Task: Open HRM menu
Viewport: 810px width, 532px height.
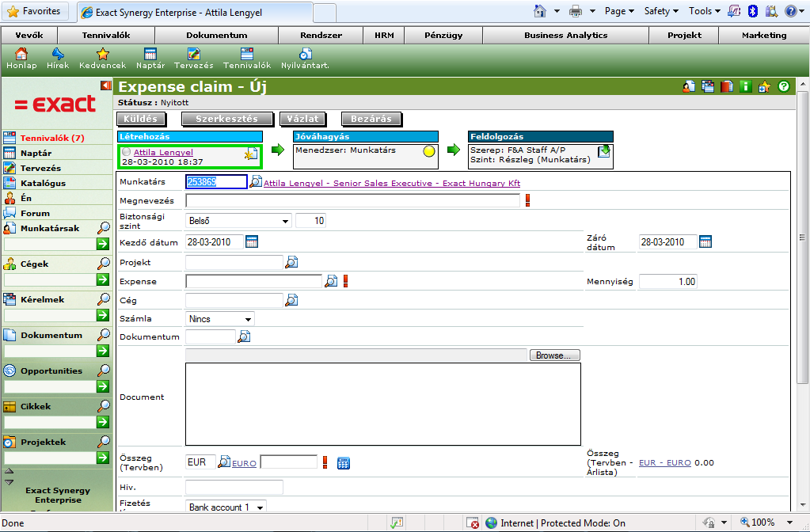Action: point(384,35)
